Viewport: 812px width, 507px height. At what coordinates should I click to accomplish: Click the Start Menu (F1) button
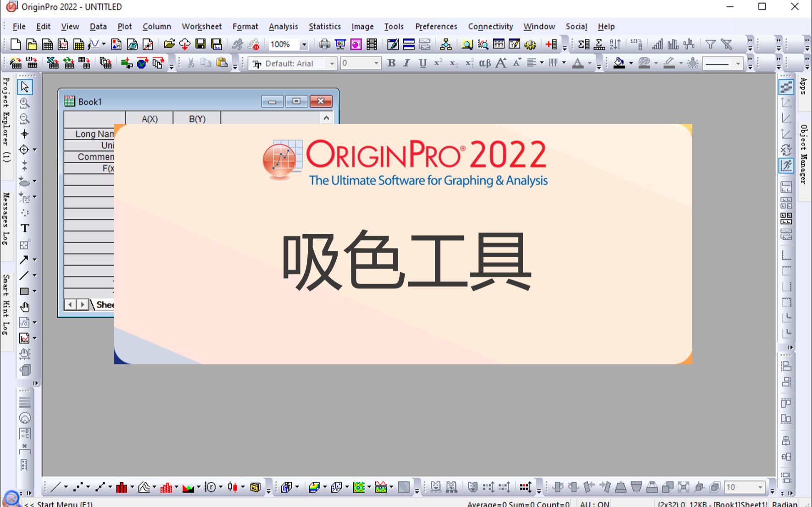pyautogui.click(x=59, y=504)
